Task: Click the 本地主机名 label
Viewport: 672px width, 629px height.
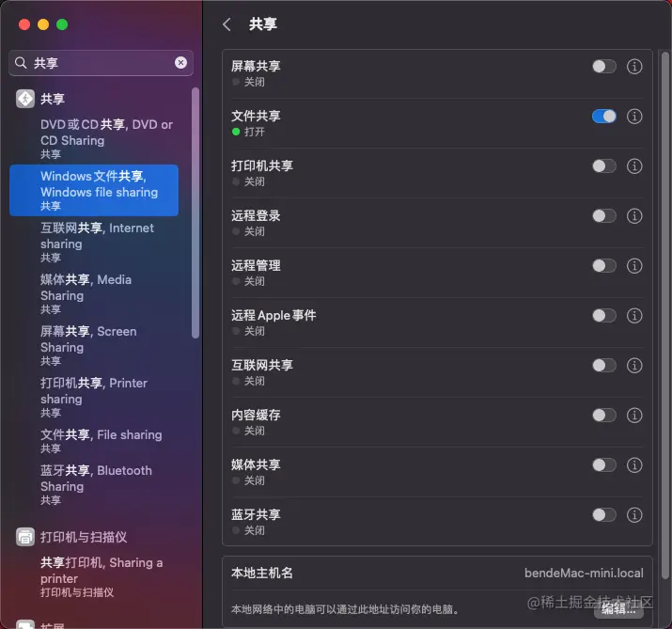Action: (262, 573)
